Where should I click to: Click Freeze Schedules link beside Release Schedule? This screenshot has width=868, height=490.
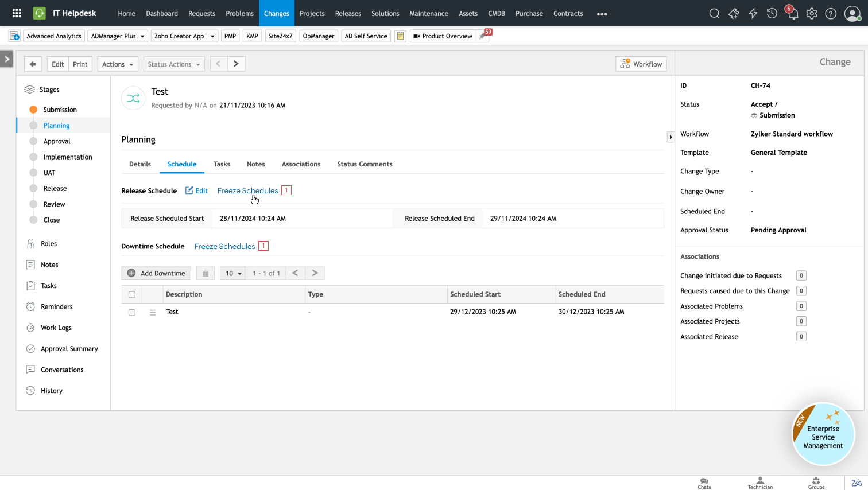(x=247, y=190)
